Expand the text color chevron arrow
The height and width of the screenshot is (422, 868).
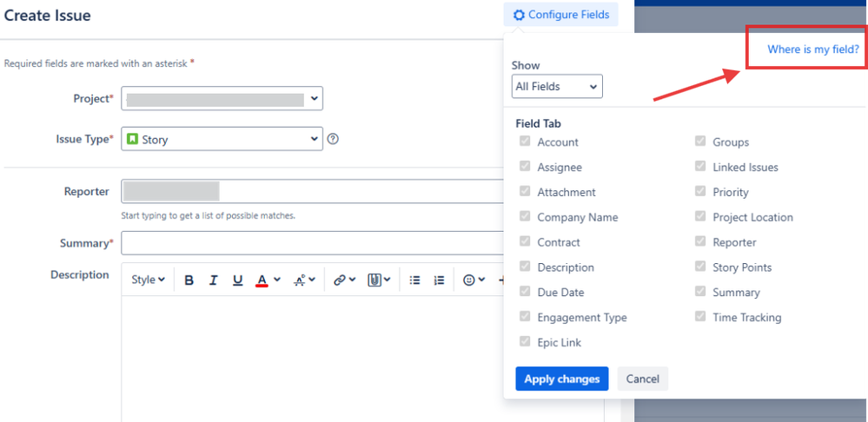[277, 280]
